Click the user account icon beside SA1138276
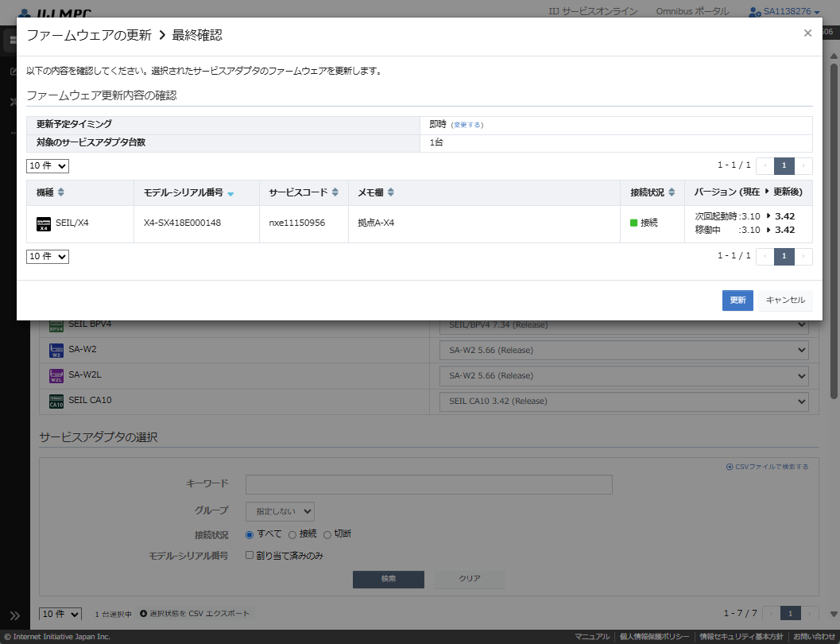Image resolution: width=840 pixels, height=644 pixels. point(755,12)
